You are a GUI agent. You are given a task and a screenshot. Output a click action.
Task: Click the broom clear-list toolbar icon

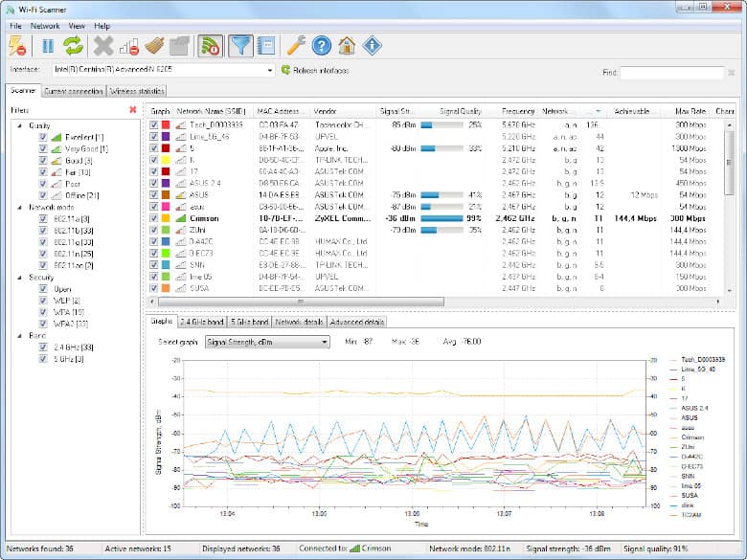pyautogui.click(x=156, y=45)
